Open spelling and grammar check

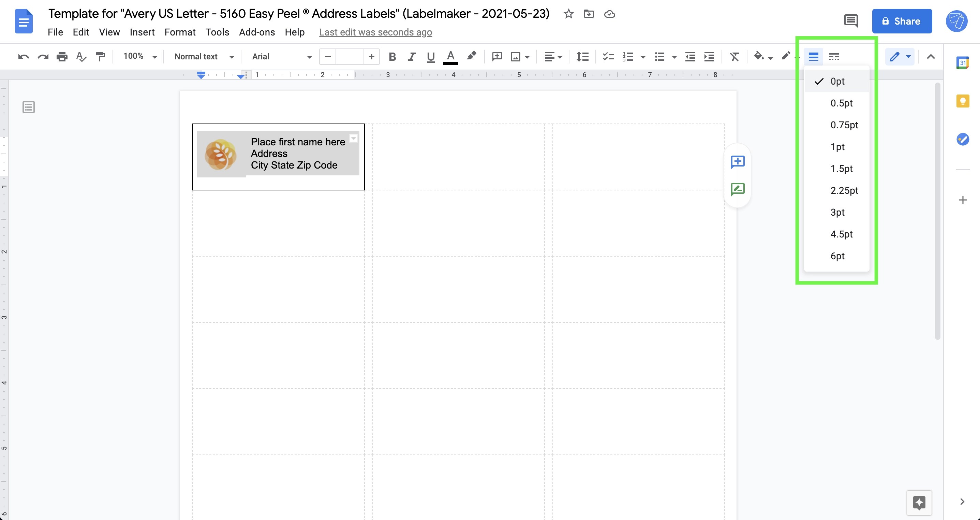81,56
